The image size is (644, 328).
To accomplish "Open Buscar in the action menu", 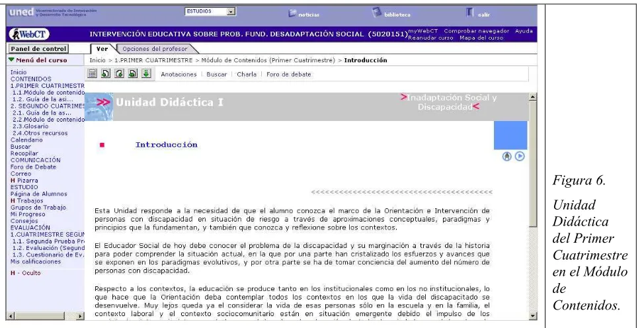I will (x=216, y=75).
